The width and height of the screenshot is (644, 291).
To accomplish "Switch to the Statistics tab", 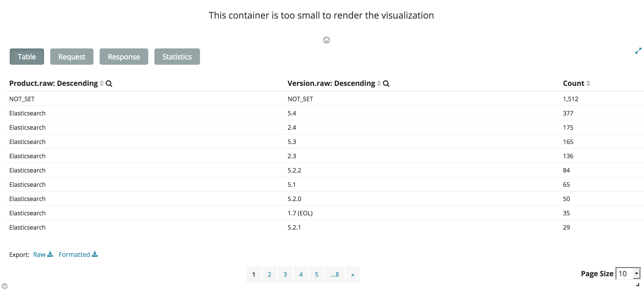I will coord(177,56).
